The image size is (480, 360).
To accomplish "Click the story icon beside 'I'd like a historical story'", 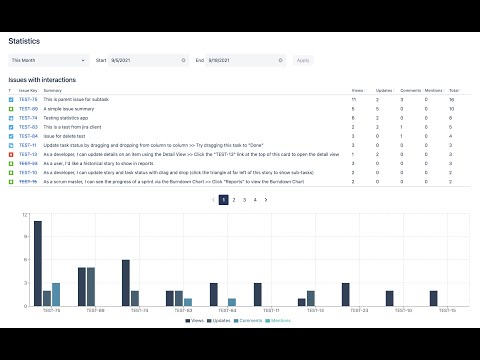I will [11, 164].
